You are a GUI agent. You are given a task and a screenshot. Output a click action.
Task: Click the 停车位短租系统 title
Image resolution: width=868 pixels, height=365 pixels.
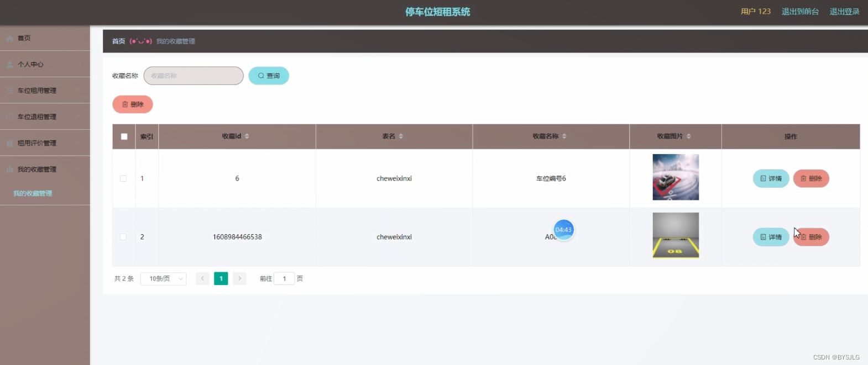point(438,12)
